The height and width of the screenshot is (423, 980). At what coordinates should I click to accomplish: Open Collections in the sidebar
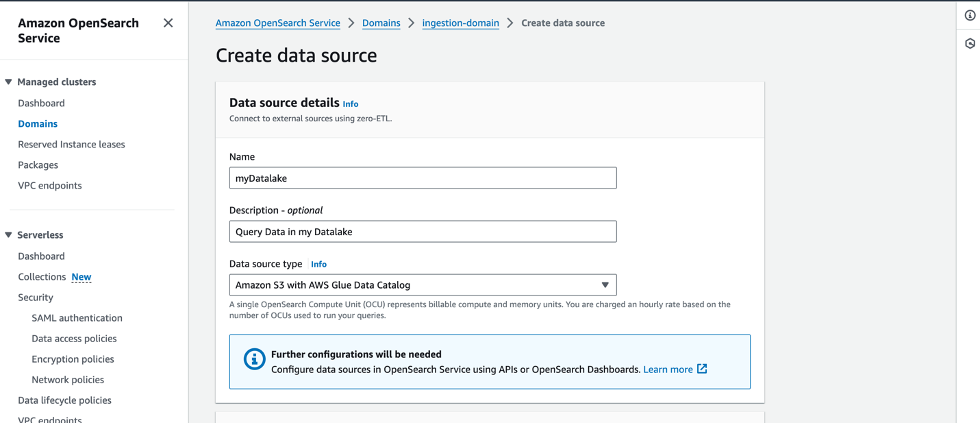(42, 276)
